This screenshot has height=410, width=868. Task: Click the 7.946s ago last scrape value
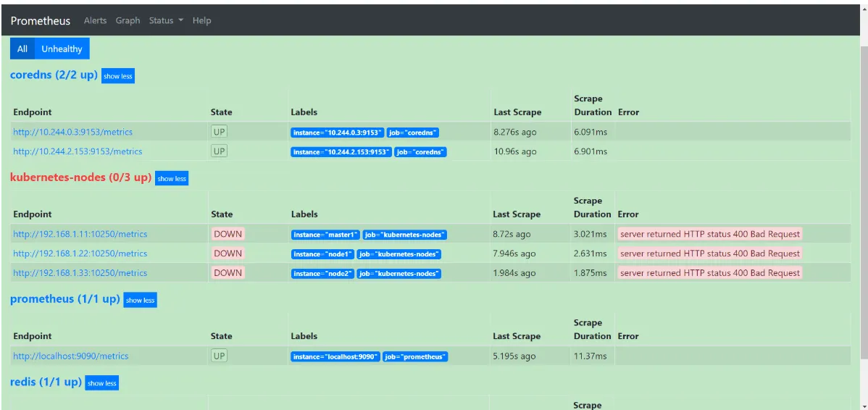click(514, 254)
